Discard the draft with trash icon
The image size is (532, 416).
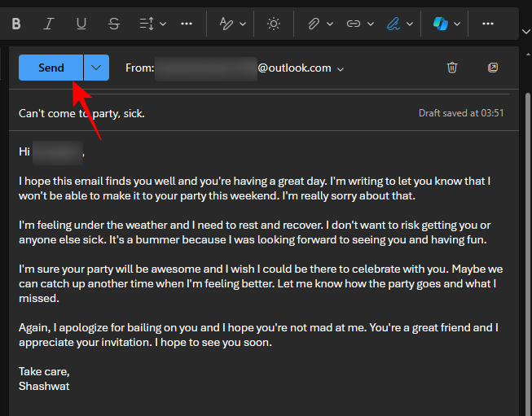[x=452, y=68]
